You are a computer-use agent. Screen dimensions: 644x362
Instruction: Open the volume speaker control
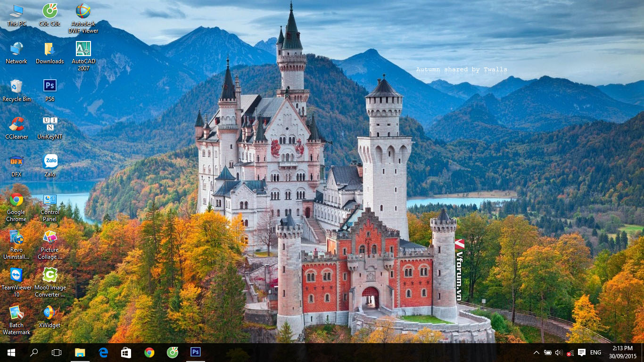coord(559,353)
